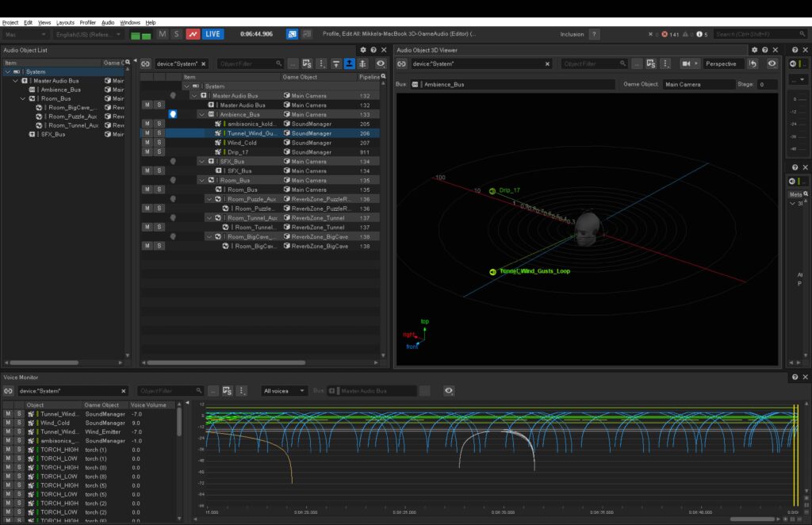Click the show-names Cs icon in the toolbar
The image size is (812, 525).
pyautogui.click(x=307, y=63)
